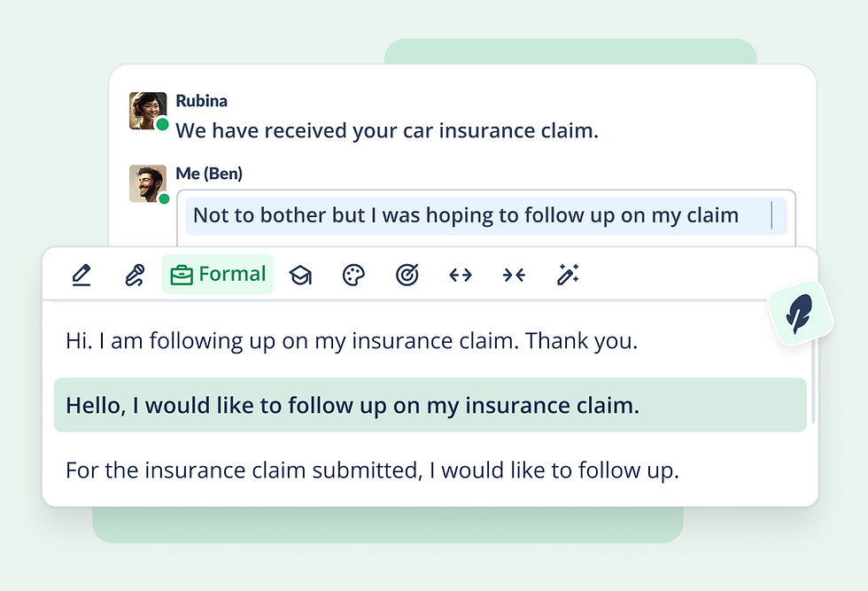Click the "Me (Ben)" sender name
This screenshot has width=868, height=591.
point(209,174)
